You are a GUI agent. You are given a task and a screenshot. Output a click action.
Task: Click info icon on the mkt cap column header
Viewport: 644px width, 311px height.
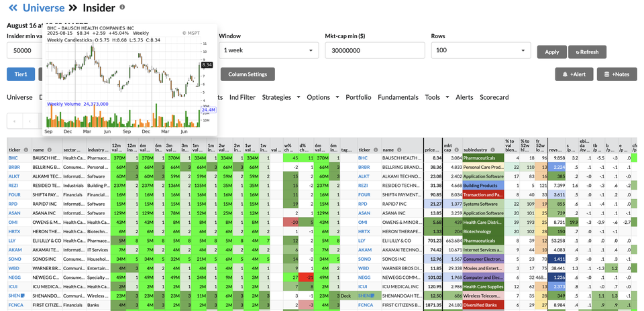pos(458,150)
